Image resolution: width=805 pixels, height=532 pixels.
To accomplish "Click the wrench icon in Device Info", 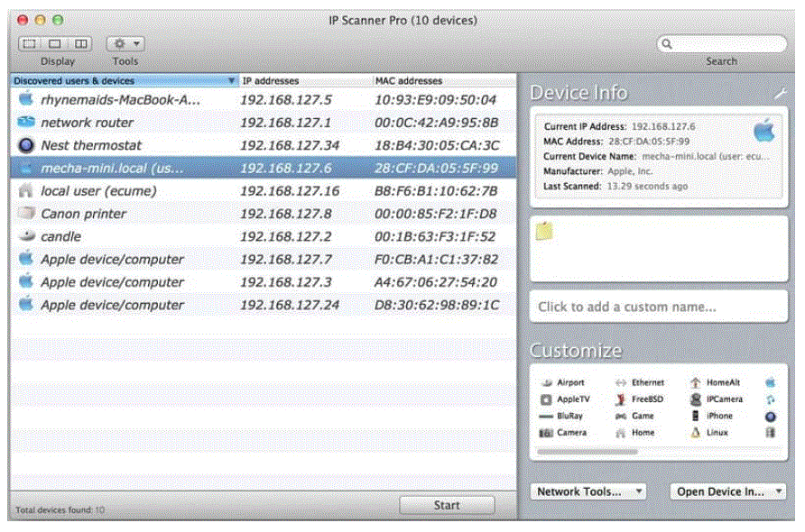I will click(x=780, y=93).
